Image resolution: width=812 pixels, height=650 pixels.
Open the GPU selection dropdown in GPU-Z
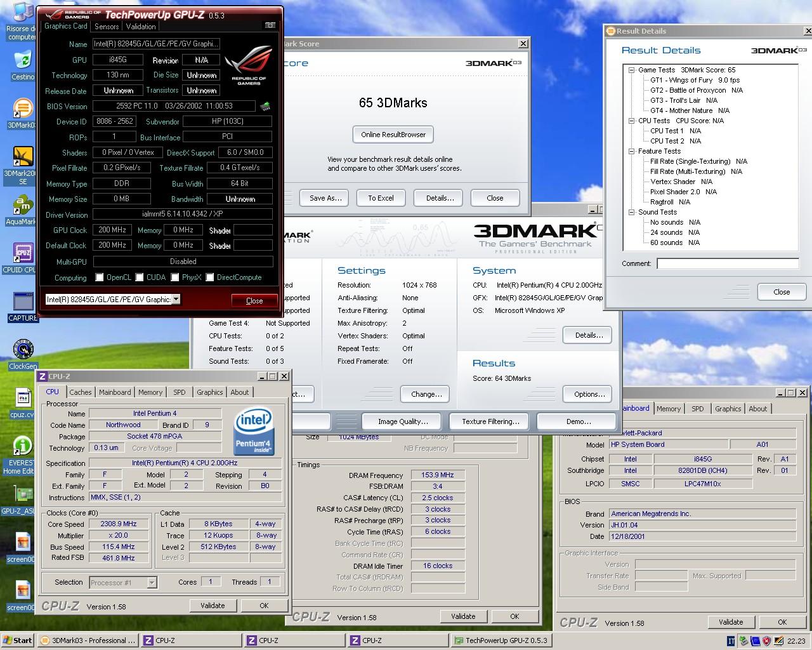click(x=176, y=299)
